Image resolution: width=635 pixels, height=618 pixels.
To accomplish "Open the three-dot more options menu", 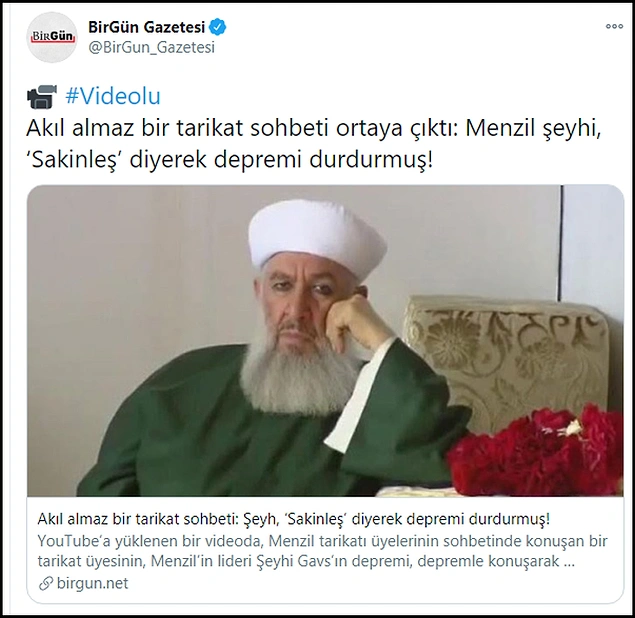I will (614, 26).
